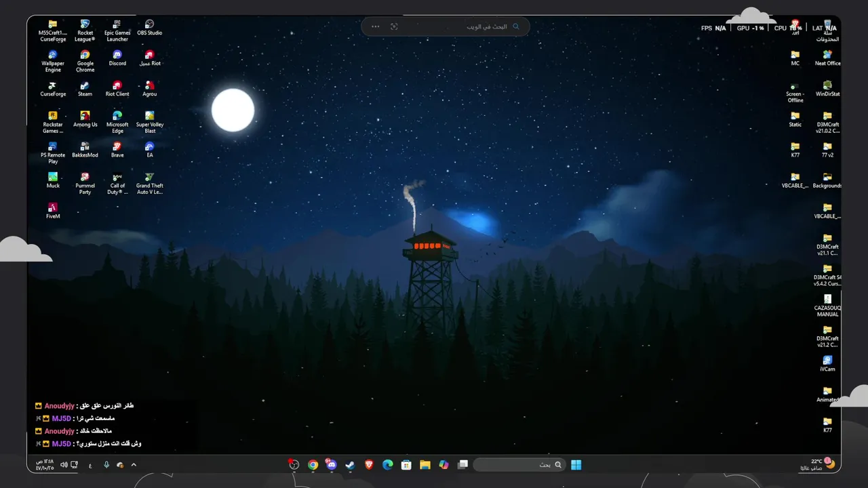
Task: Click the Rockstar Games desktop shortcut
Action: tap(53, 123)
